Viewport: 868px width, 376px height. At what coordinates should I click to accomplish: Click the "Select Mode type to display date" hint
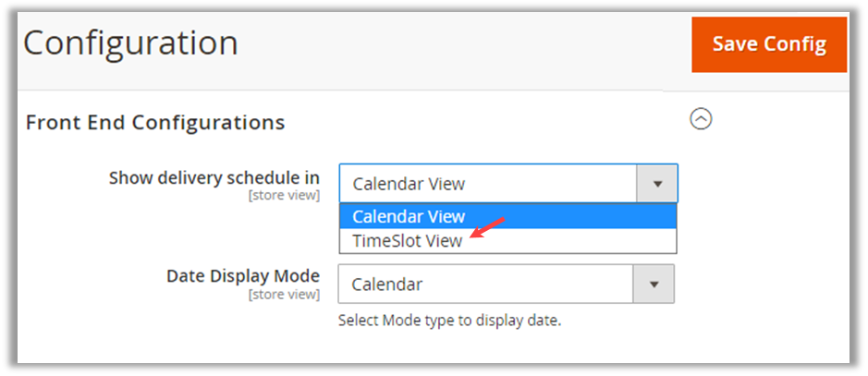(449, 321)
